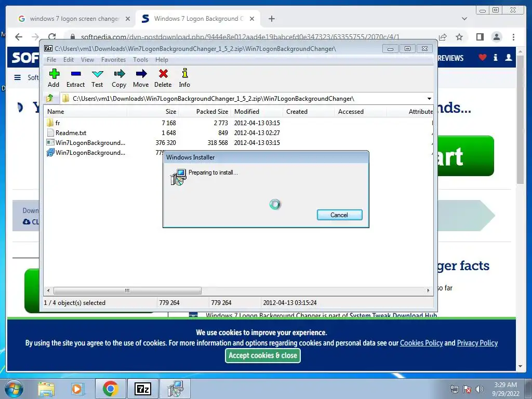Open the Softpedia hamburger menu
This screenshot has width=532, height=399.
pos(18,78)
